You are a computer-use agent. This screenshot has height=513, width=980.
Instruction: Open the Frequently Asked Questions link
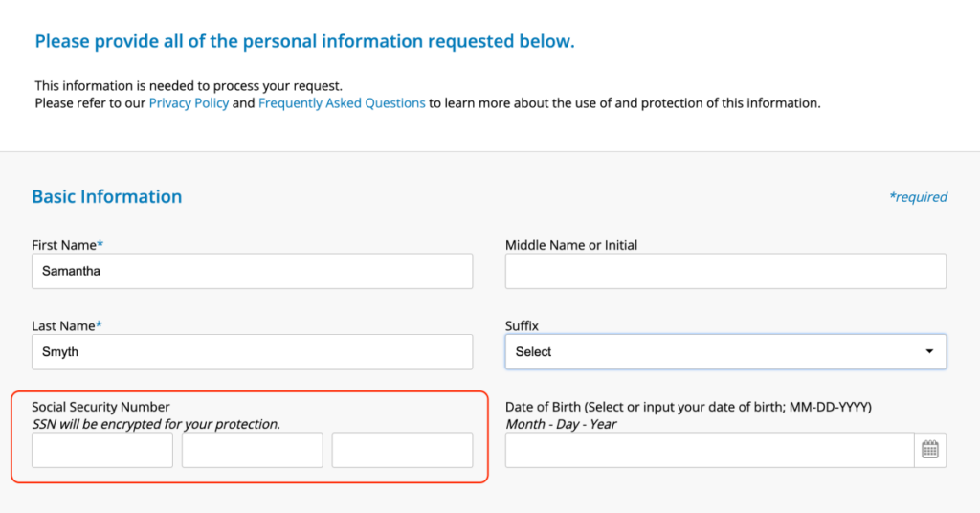[x=342, y=103]
